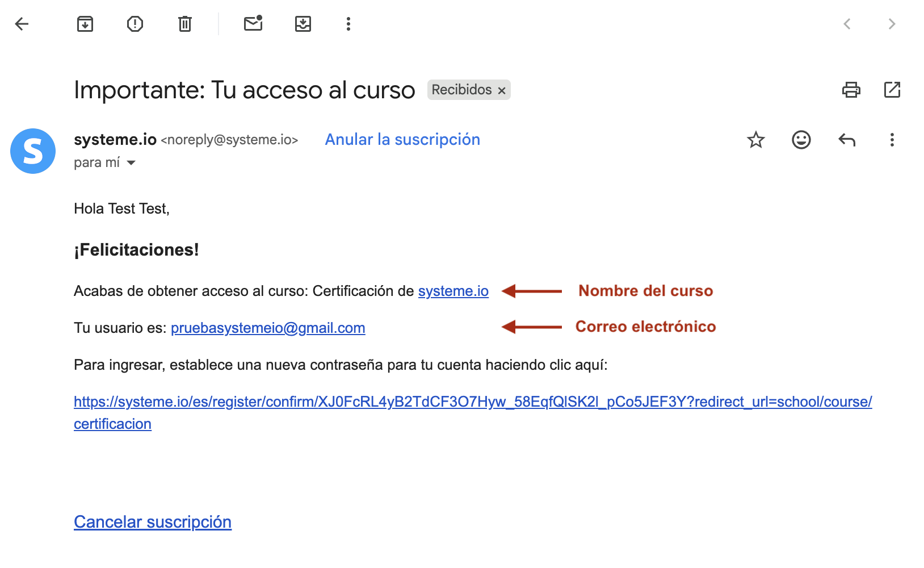Screen dimensions: 924x568
Task: Go to the newer email with the left chevron
Action: (847, 24)
